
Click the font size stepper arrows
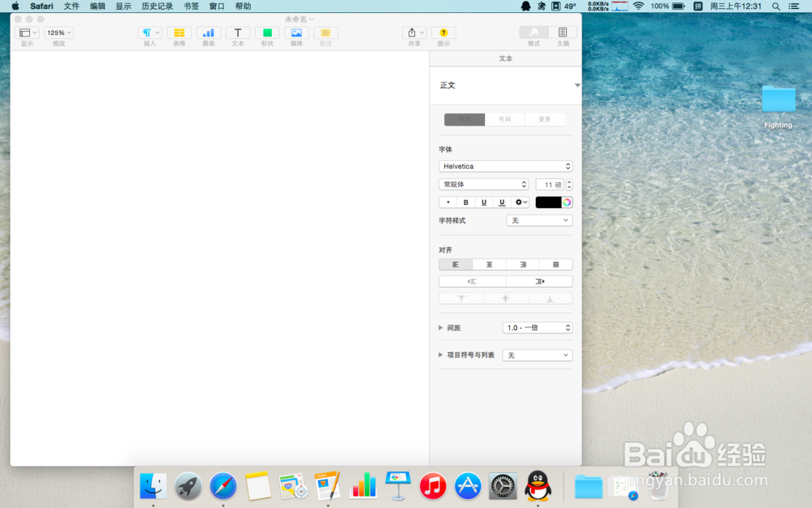569,185
